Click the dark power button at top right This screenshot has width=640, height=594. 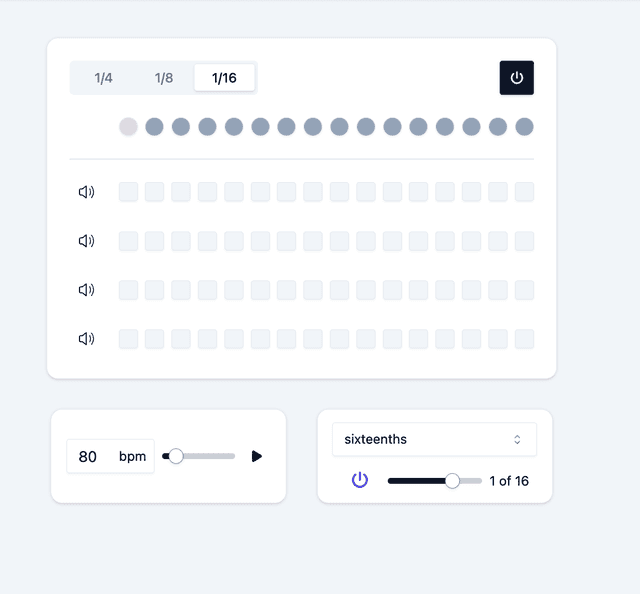click(x=516, y=78)
